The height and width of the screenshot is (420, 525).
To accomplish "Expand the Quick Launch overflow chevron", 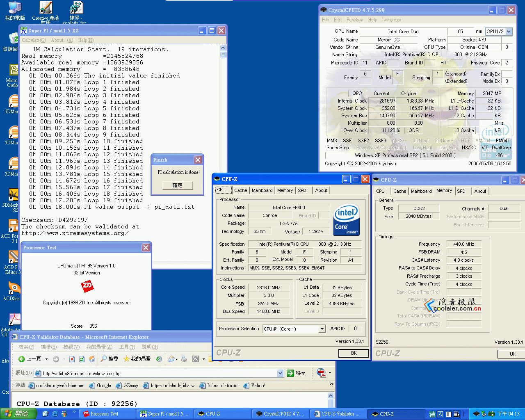I will coord(74,412).
